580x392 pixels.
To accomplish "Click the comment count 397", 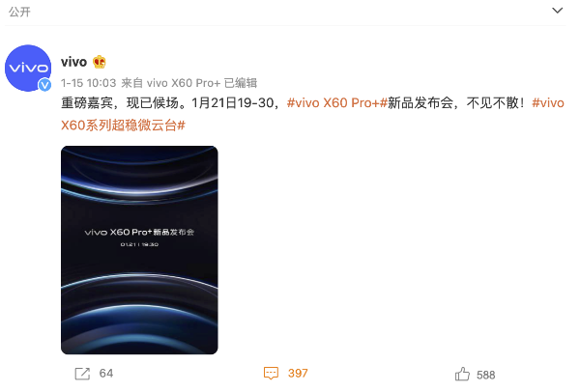I will 298,374.
